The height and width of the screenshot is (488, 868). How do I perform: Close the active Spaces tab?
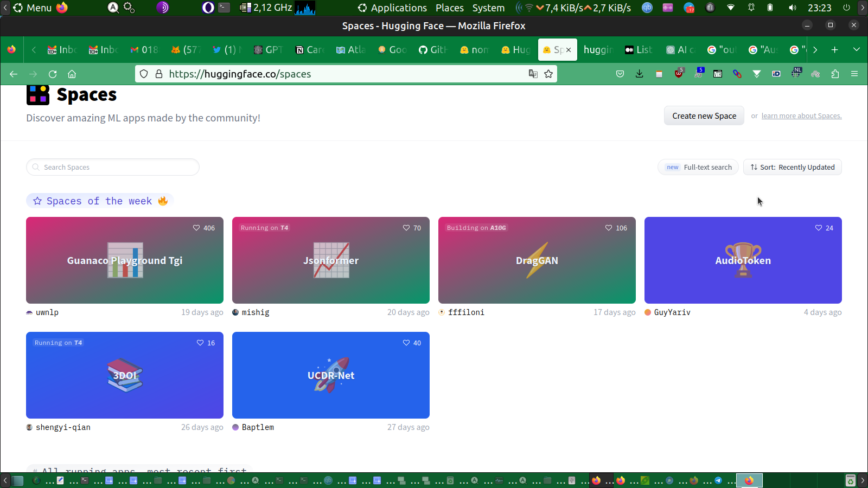[x=569, y=50]
